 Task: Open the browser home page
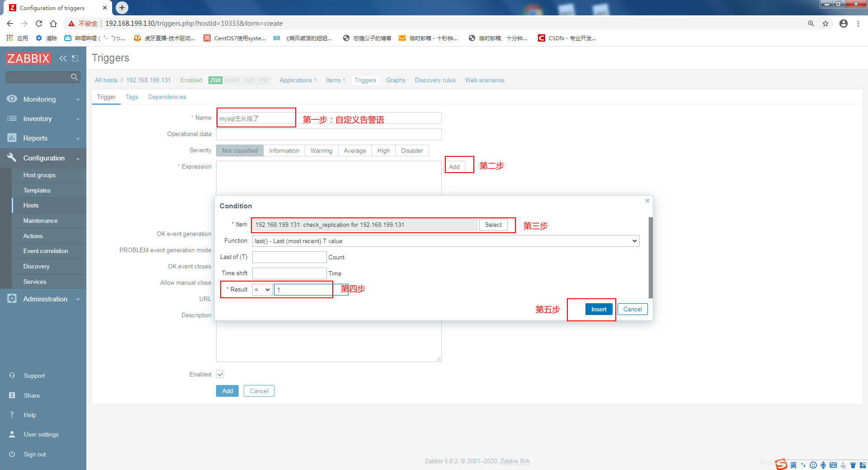coord(53,23)
